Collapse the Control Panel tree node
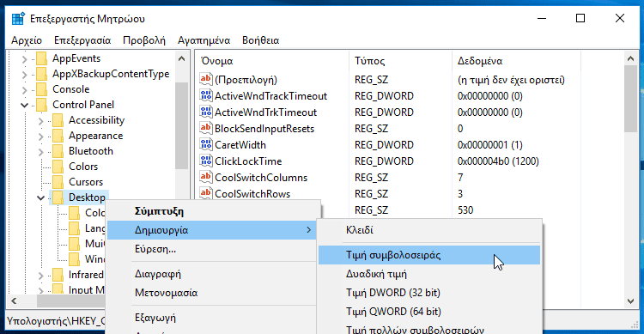 (24, 105)
